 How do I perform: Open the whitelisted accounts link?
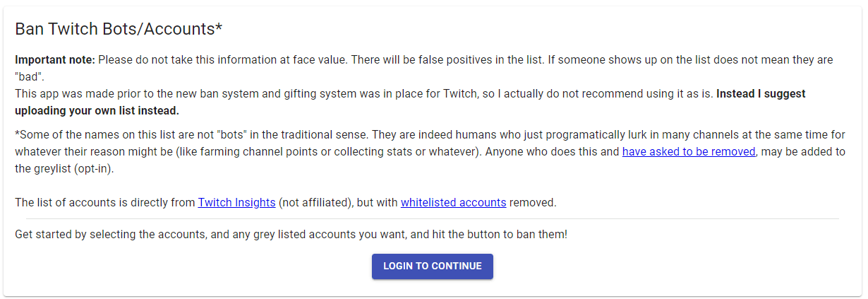453,203
